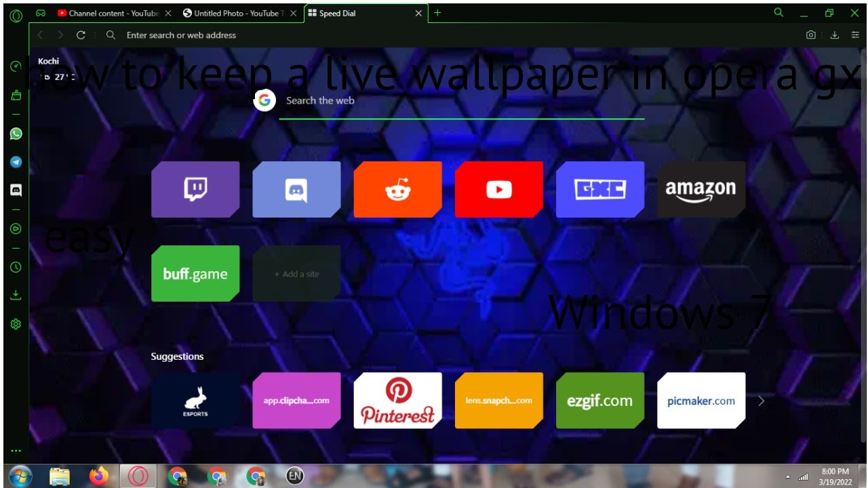Click the Kochi weather widget
Screen dimensions: 868x488
[56, 69]
